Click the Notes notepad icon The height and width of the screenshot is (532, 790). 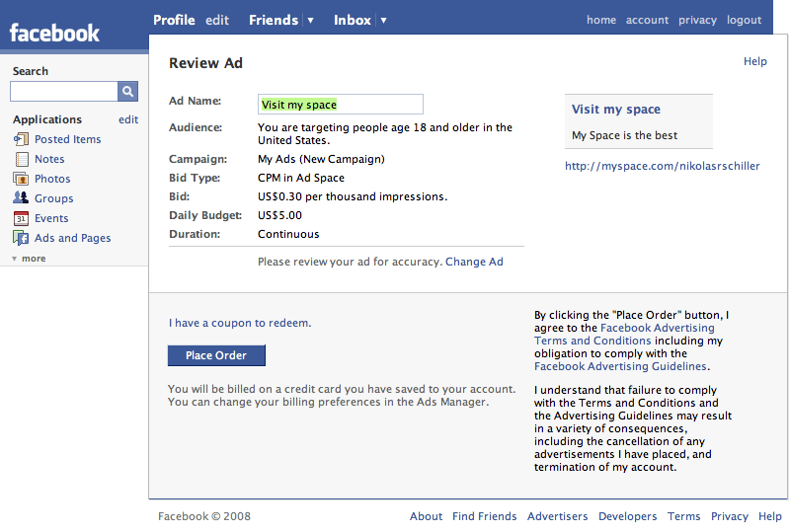pyautogui.click(x=22, y=159)
